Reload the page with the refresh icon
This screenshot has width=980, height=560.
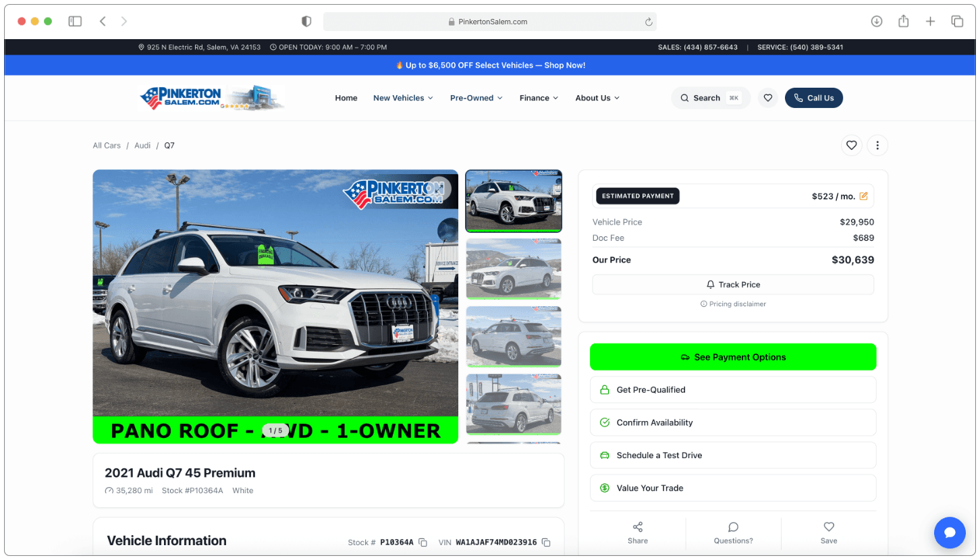(649, 22)
